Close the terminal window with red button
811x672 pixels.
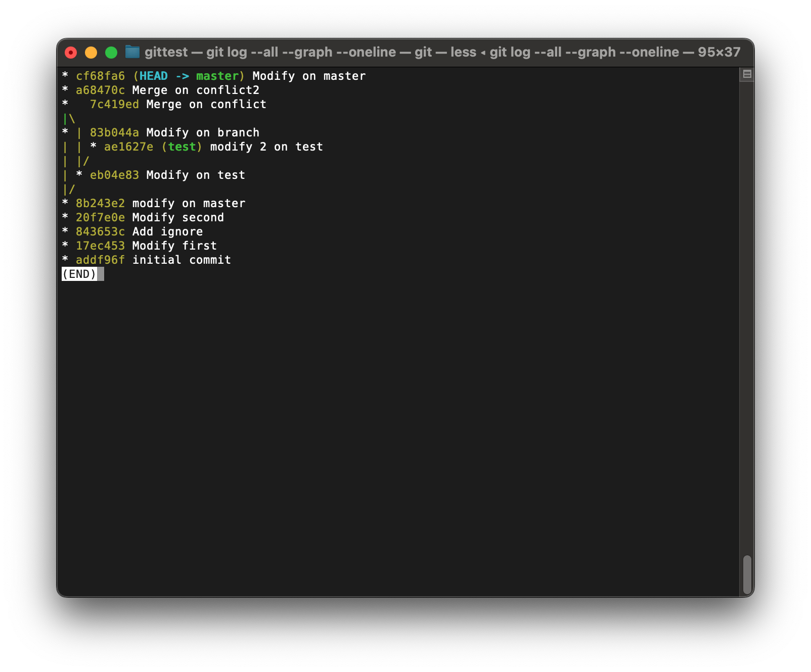click(x=71, y=53)
